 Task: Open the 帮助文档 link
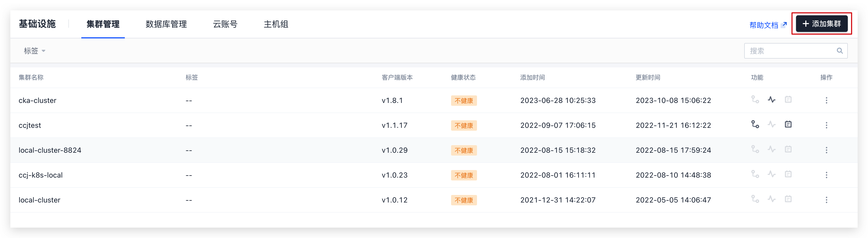click(768, 25)
